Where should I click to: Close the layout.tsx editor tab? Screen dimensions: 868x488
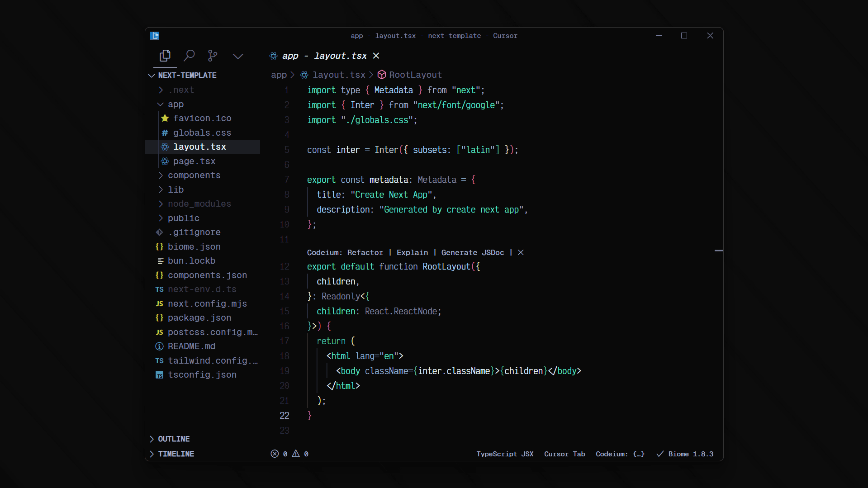(376, 56)
